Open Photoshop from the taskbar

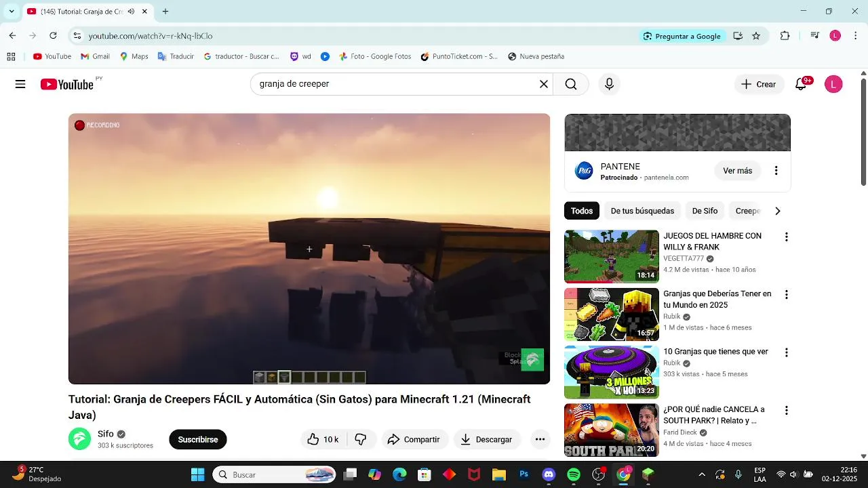coord(524,474)
